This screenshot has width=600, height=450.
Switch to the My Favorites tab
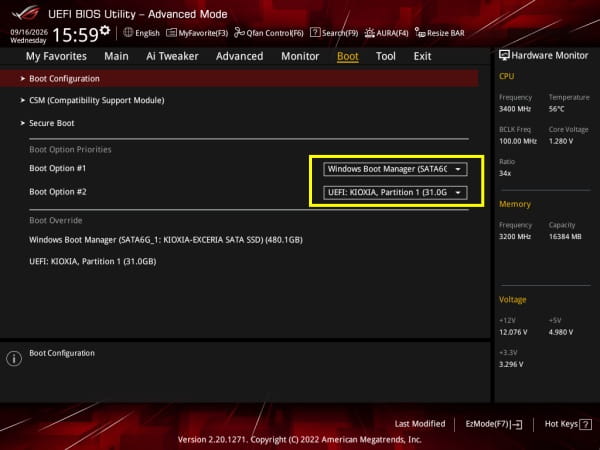[56, 56]
